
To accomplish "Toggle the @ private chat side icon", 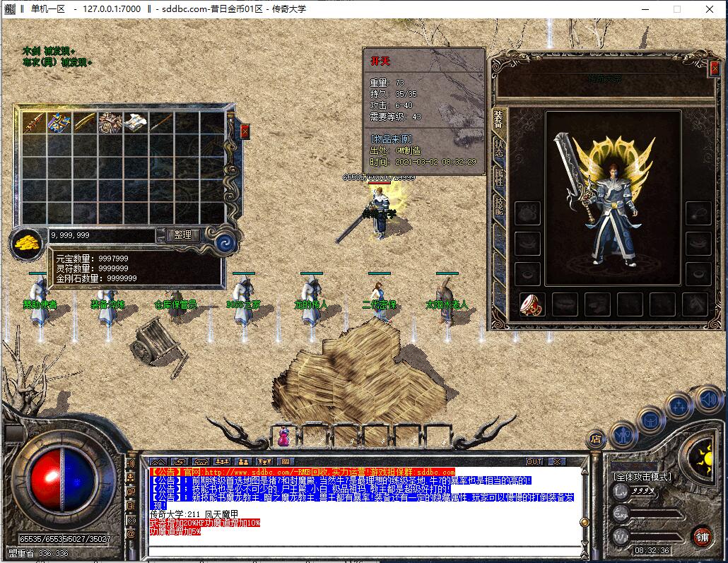I will pos(131,534).
